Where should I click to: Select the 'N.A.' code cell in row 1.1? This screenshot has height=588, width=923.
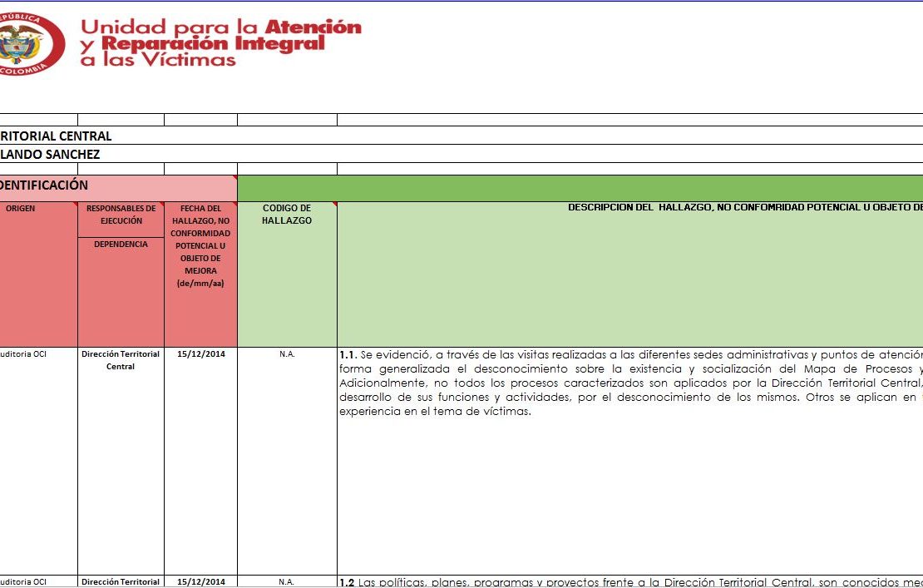[x=287, y=461]
